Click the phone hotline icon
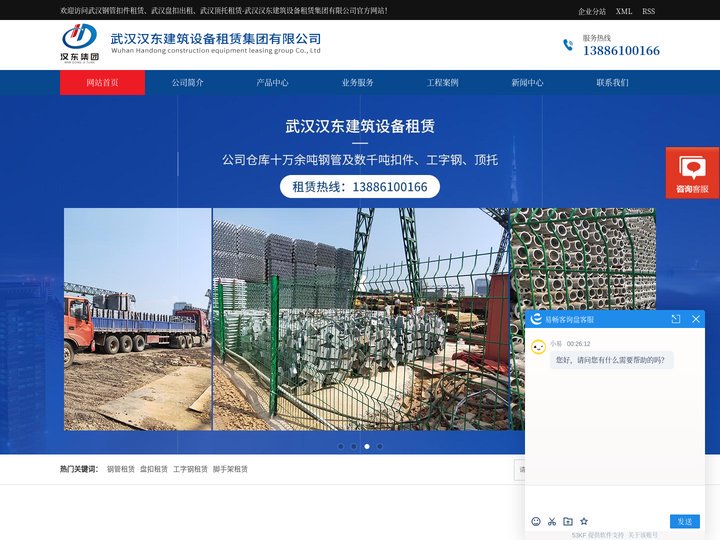This screenshot has width=720, height=540. 568,45
